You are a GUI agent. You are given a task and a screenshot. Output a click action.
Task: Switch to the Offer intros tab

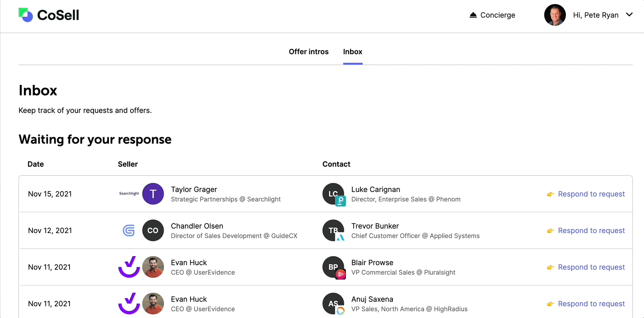pyautogui.click(x=309, y=51)
